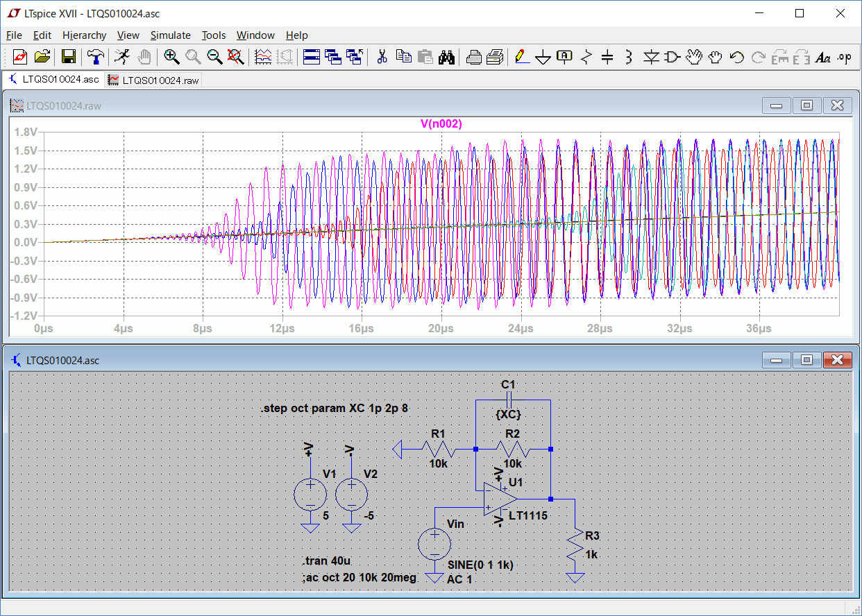The image size is (862, 616).
Task: Click the Cut scissors icon
Action: [x=381, y=58]
